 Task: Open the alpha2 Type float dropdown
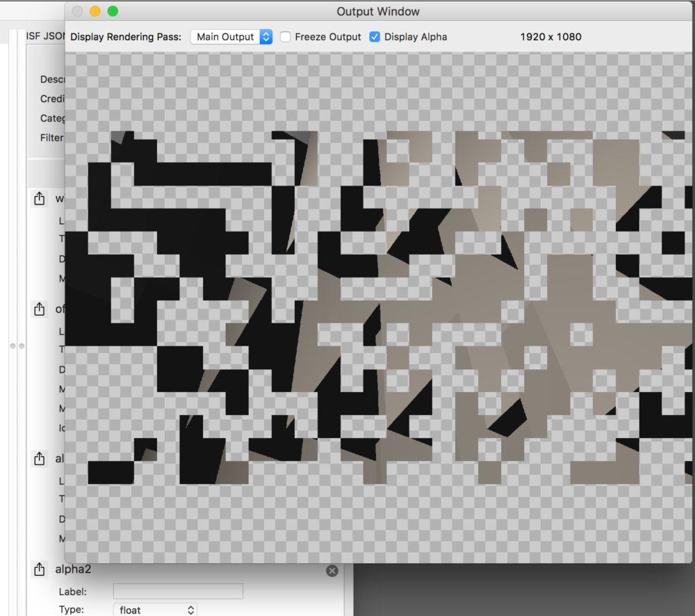pyautogui.click(x=155, y=610)
